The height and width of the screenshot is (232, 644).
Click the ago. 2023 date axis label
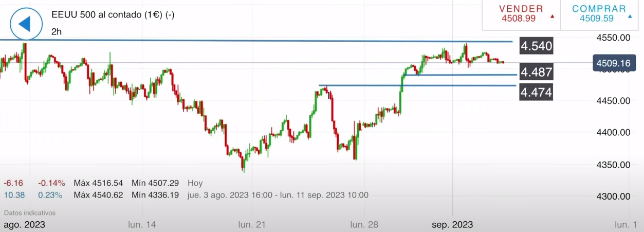(x=24, y=225)
